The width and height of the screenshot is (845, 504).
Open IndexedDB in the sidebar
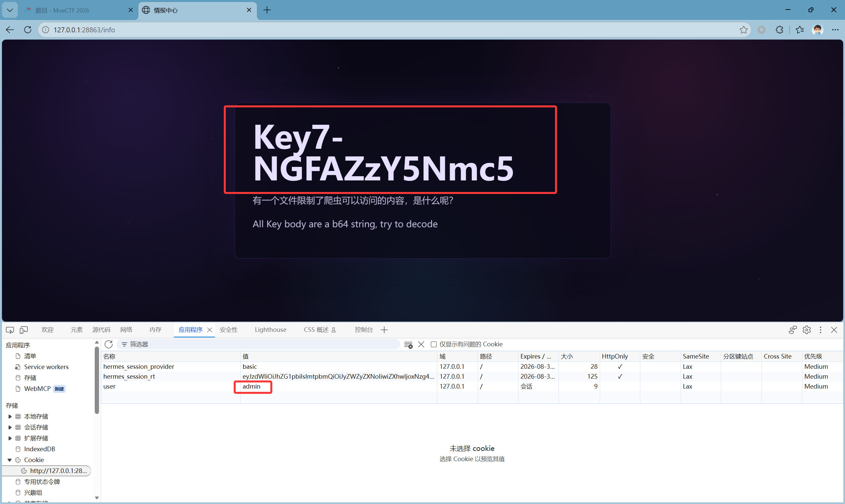(39, 449)
